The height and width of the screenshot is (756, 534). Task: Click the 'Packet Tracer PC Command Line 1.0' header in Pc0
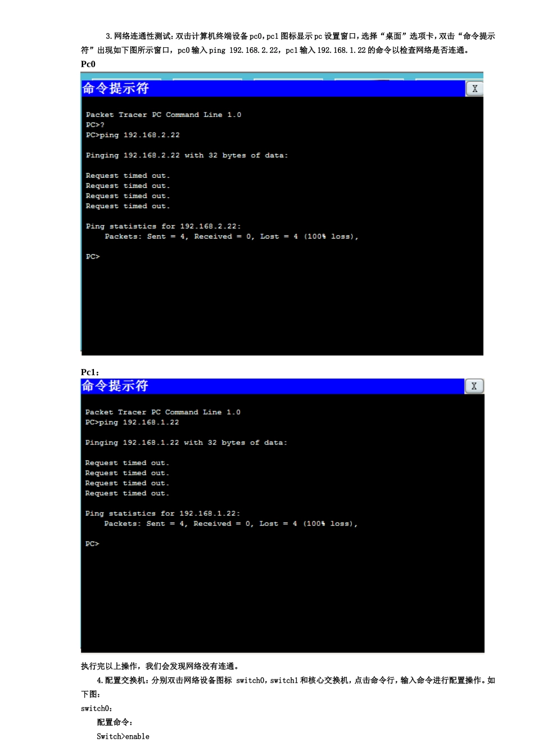(164, 115)
